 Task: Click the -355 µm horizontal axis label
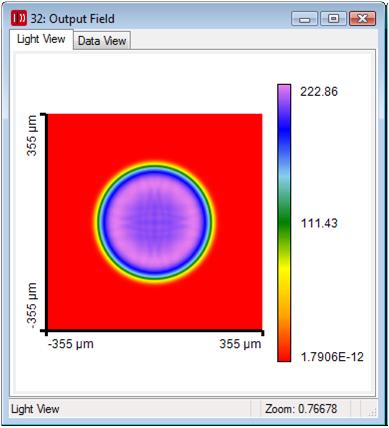(x=71, y=344)
